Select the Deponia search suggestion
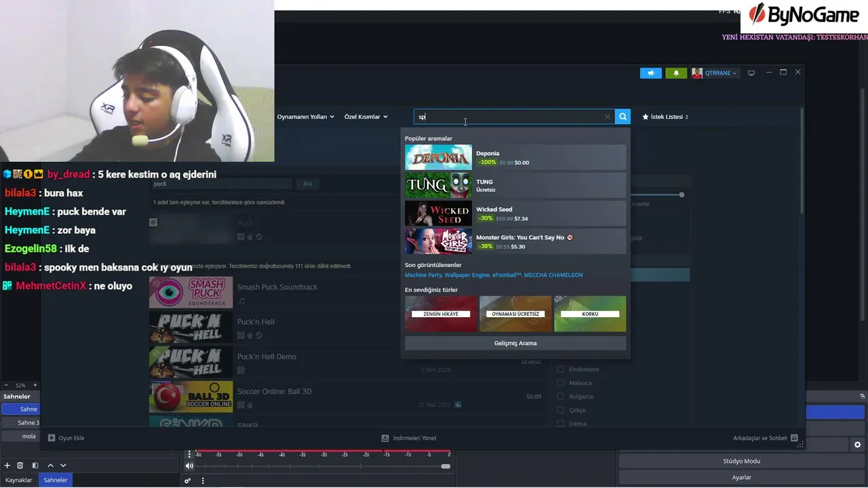The image size is (868, 488). click(x=515, y=157)
